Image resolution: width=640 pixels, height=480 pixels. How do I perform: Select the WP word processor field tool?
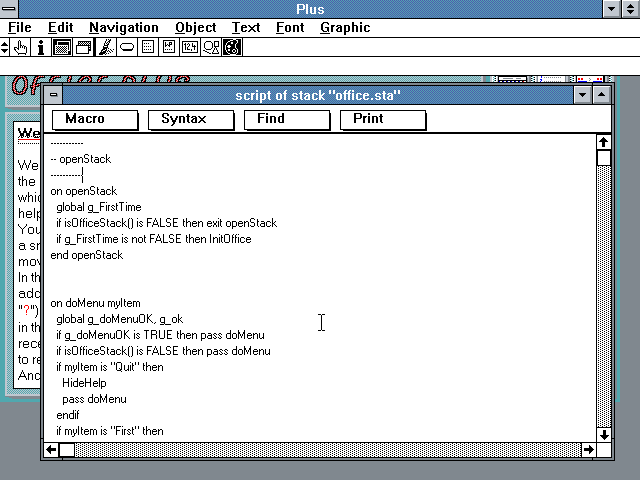(x=169, y=47)
